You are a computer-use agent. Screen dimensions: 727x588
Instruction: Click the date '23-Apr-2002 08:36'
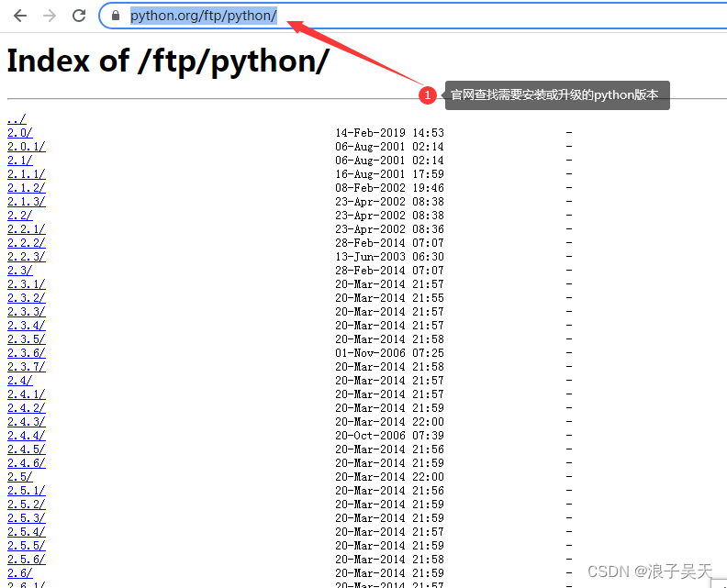(x=389, y=229)
